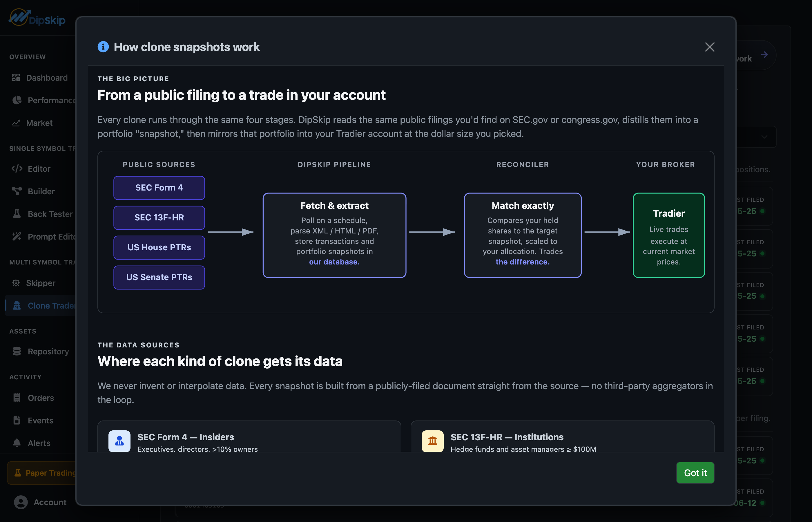Click 'SEC 13F-HR — Institutions' card title
The image size is (812, 522).
click(507, 437)
